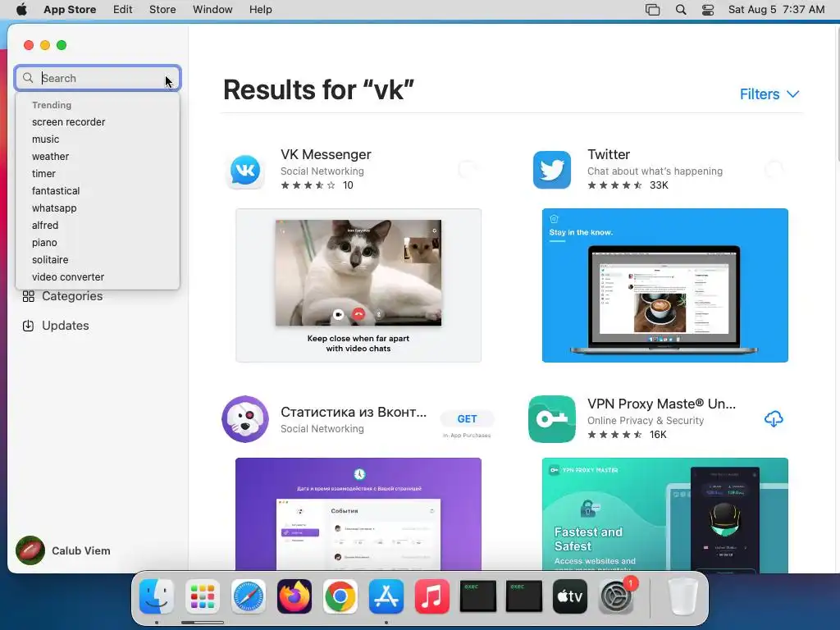The width and height of the screenshot is (840, 630).
Task: Launch Safari from the Dock
Action: tap(249, 596)
